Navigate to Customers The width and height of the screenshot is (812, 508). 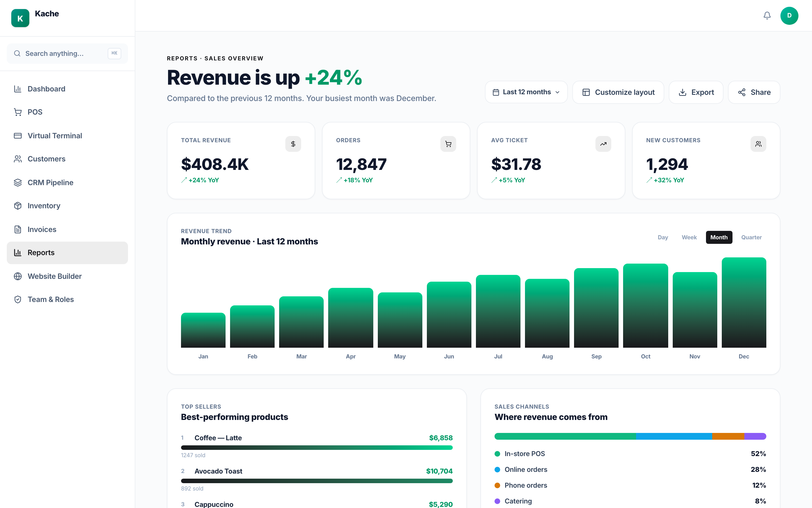67,159
